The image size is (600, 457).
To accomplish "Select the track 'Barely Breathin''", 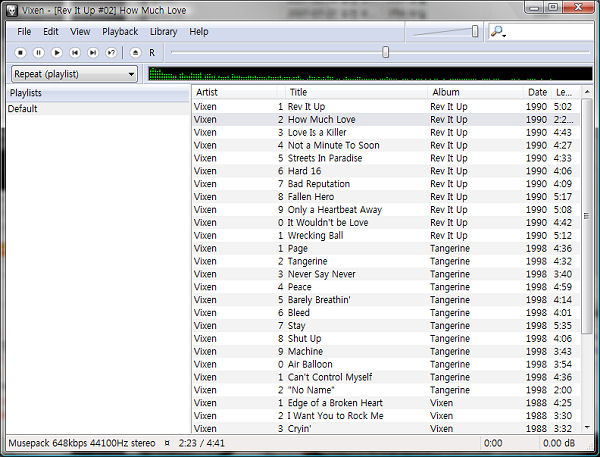I will (386, 300).
